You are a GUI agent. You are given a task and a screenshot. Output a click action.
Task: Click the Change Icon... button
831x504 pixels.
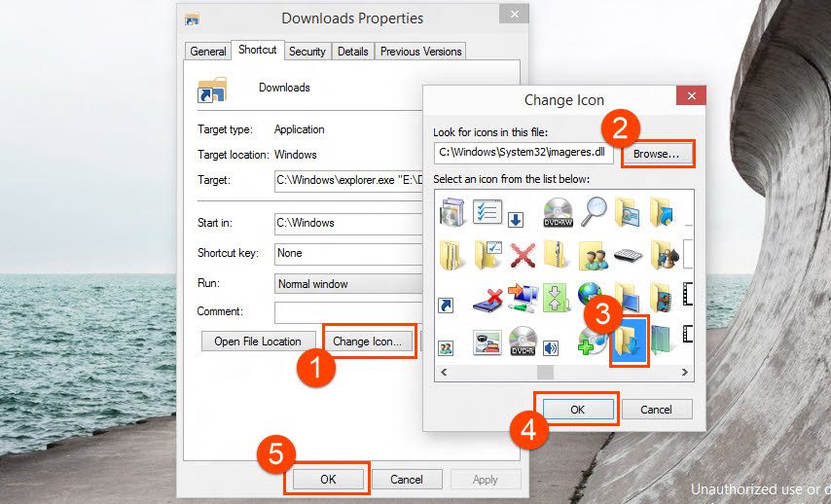pos(367,342)
